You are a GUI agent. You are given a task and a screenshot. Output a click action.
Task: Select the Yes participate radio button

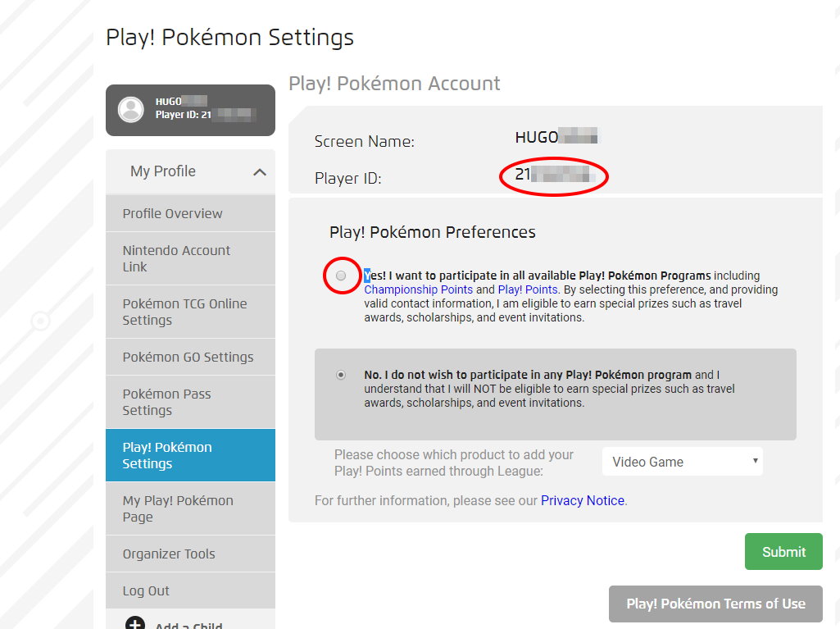(341, 276)
